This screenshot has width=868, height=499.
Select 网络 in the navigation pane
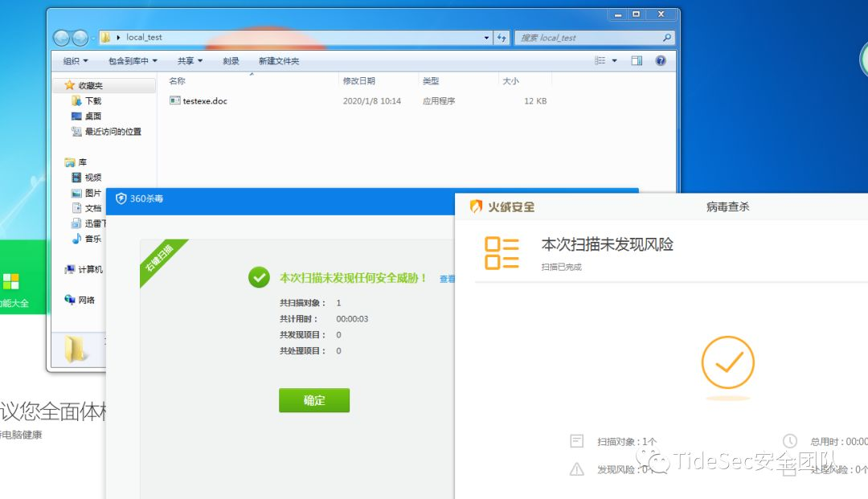click(x=86, y=300)
